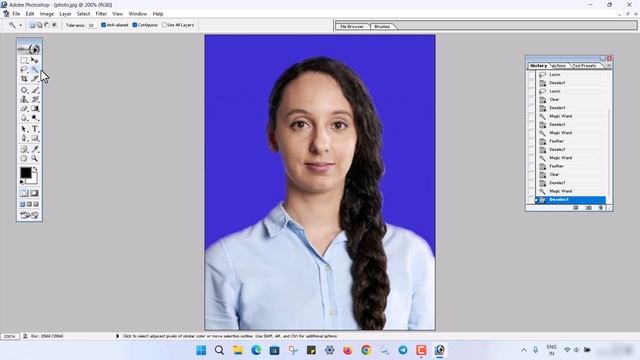Open the Image menu

[x=47, y=14]
